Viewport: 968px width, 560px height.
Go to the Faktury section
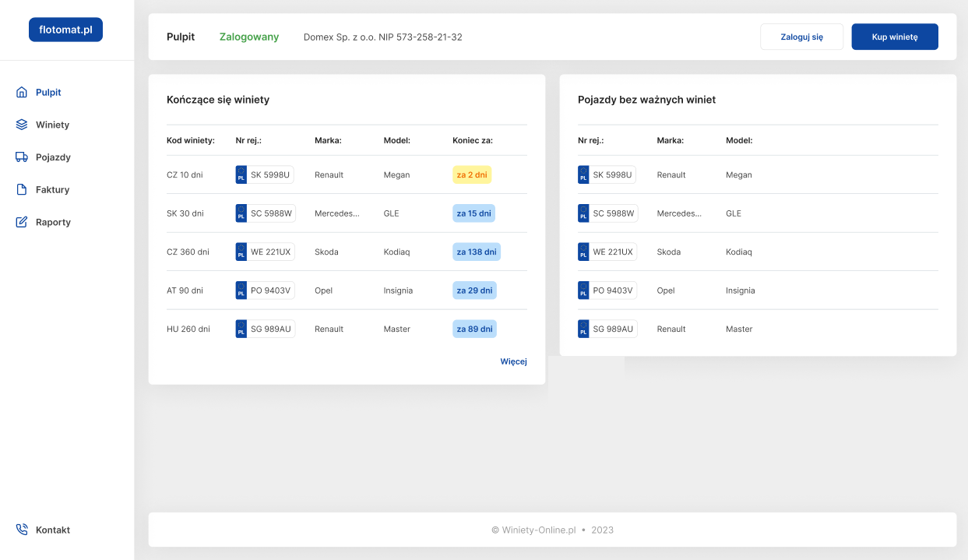tap(52, 189)
